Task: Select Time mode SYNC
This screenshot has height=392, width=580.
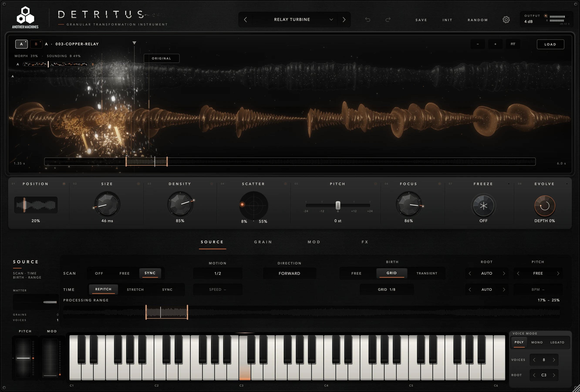Action: (167, 290)
